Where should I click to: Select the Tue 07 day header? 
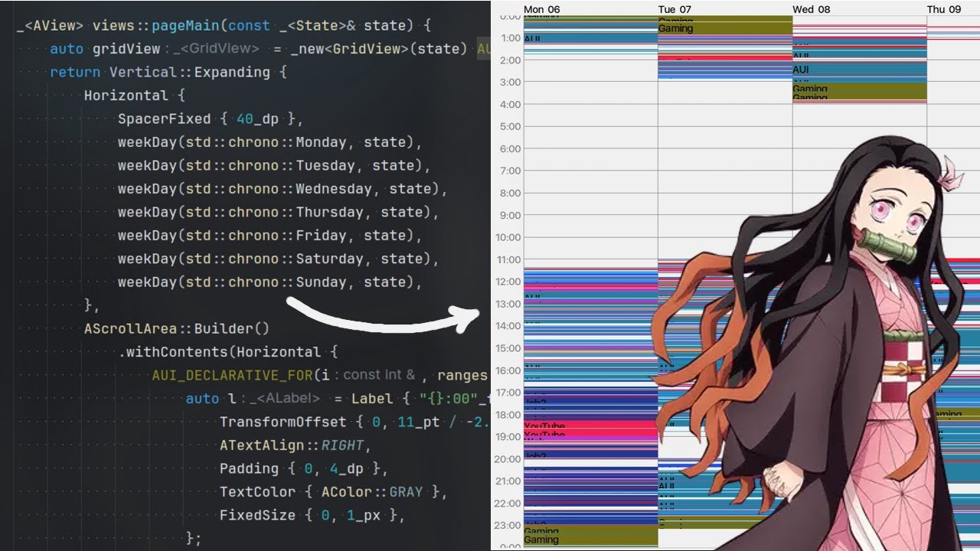[675, 9]
